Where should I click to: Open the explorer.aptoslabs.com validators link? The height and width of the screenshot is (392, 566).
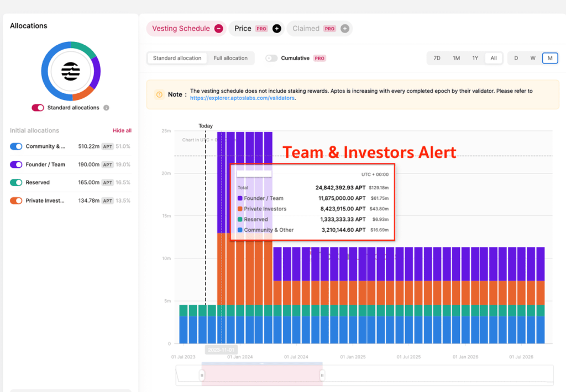(x=242, y=98)
